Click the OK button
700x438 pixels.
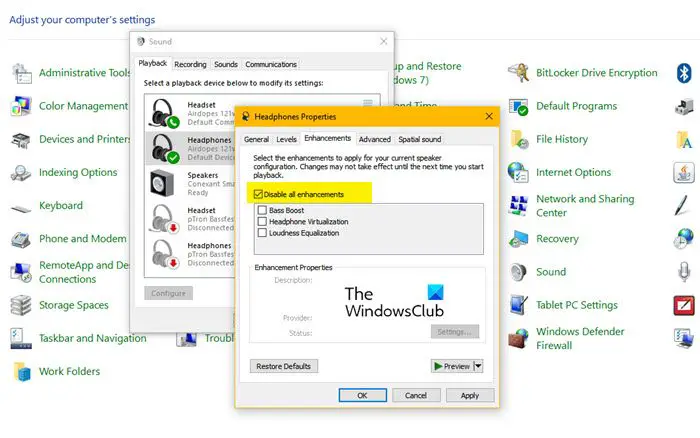tap(362, 396)
